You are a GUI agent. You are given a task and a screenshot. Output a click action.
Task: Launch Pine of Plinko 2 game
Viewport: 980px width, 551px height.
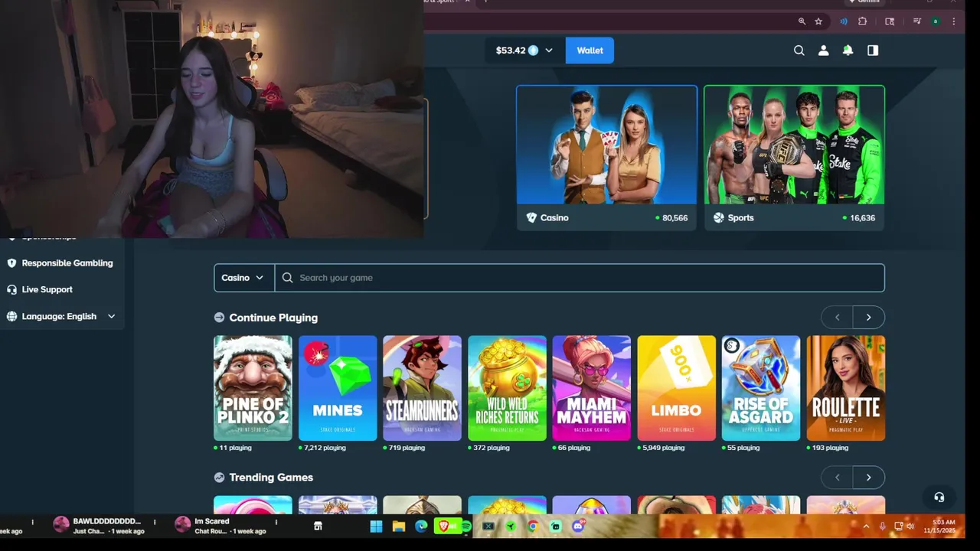click(x=253, y=388)
